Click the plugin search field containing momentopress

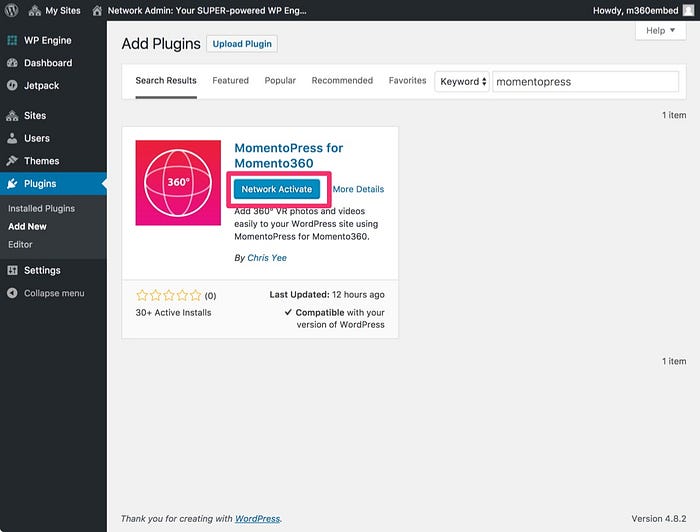point(586,82)
